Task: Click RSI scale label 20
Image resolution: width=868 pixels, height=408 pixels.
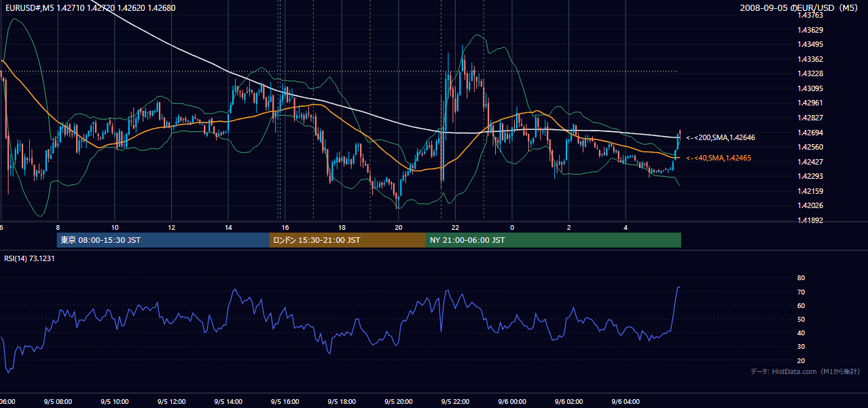Action: (x=801, y=360)
